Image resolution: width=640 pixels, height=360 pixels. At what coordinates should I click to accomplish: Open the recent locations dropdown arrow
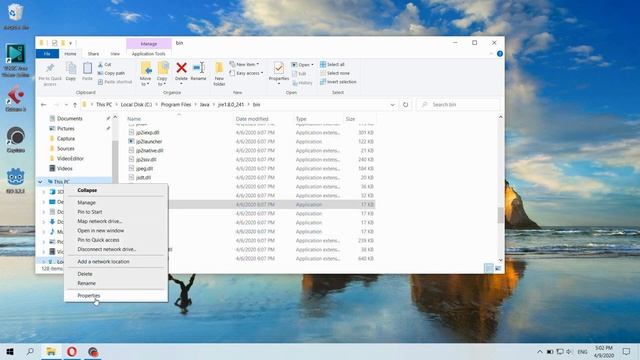[x=66, y=105]
